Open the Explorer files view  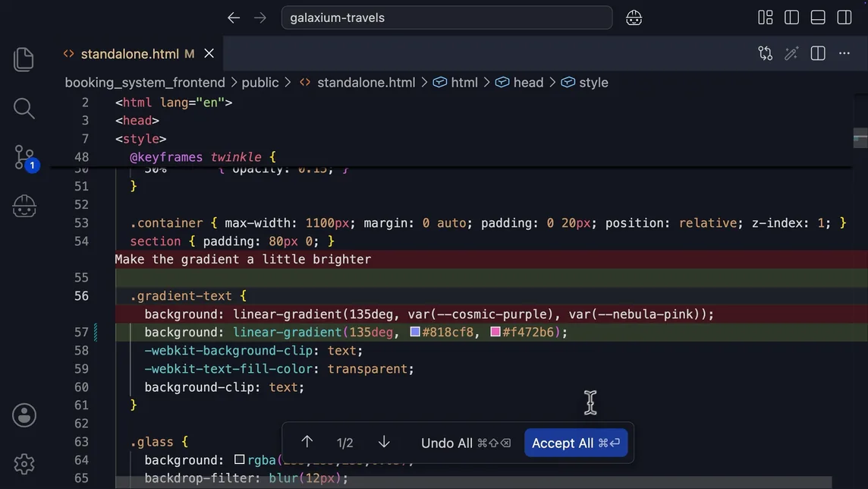24,59
